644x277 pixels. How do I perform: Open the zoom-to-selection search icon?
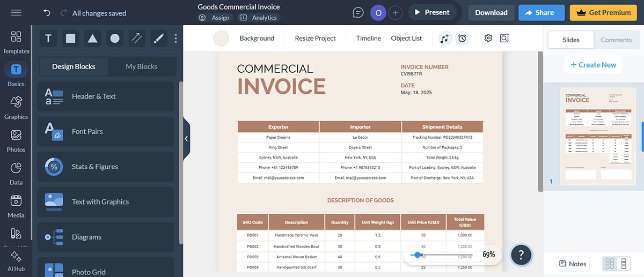pyautogui.click(x=504, y=38)
